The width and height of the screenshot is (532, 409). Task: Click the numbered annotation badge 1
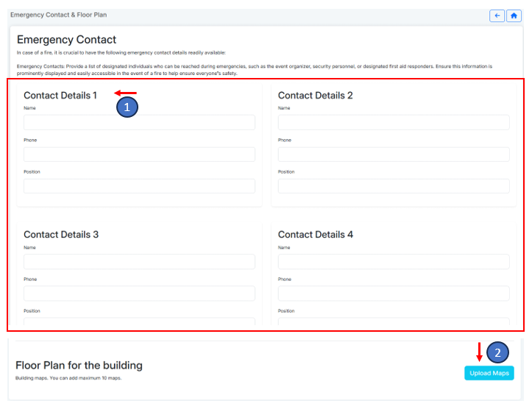127,107
